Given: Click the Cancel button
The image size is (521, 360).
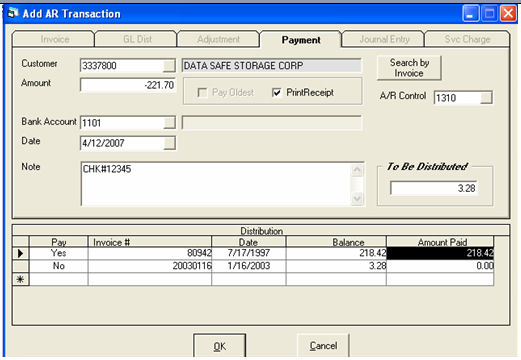Looking at the screenshot, I should point(323,346).
